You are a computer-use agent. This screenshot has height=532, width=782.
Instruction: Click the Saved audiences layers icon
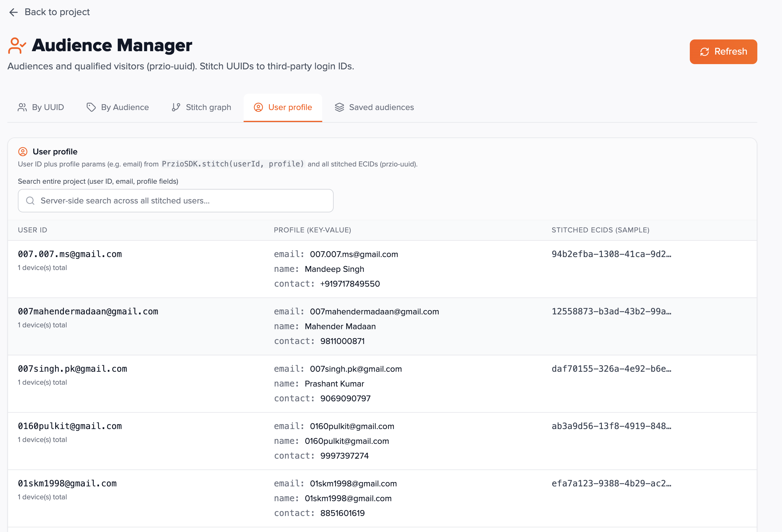[339, 107]
